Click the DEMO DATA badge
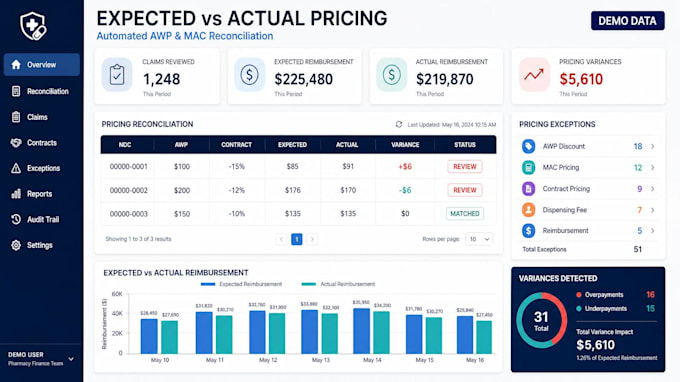The width and height of the screenshot is (680, 382). pos(628,21)
